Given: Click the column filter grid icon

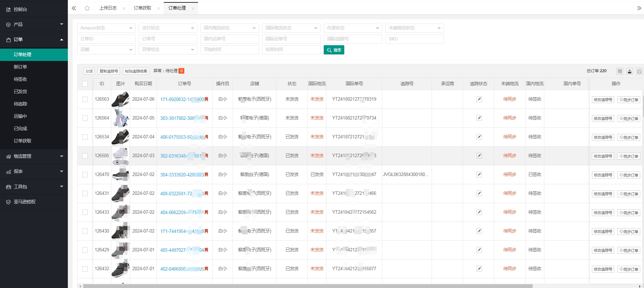Looking at the screenshot, I should [620, 71].
